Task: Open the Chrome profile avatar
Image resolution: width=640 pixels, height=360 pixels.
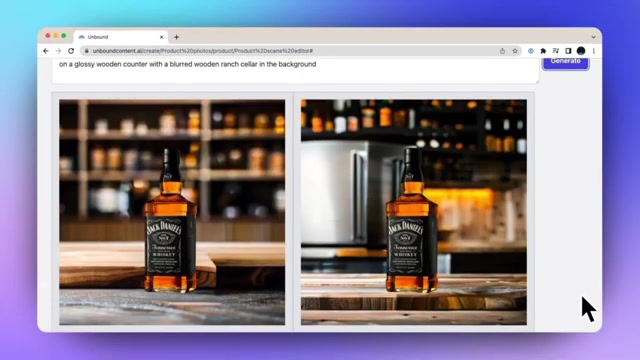Action: [x=581, y=51]
